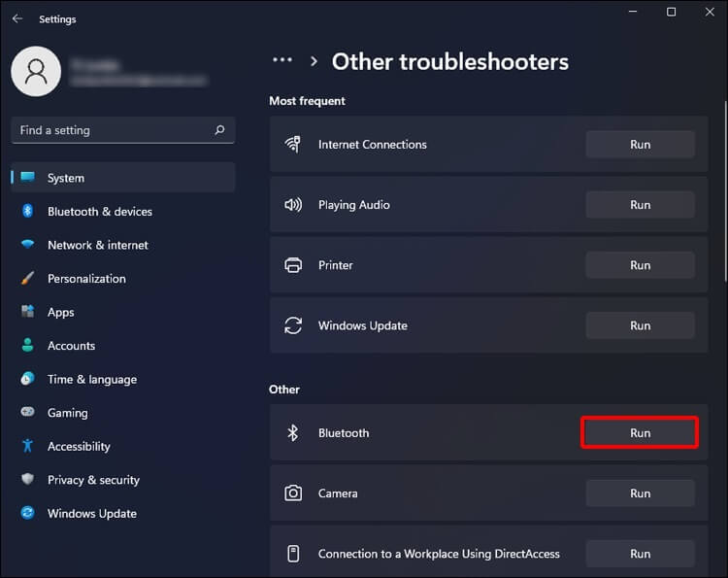Run the Windows Update troubleshooter
The image size is (728, 578).
[x=640, y=325]
